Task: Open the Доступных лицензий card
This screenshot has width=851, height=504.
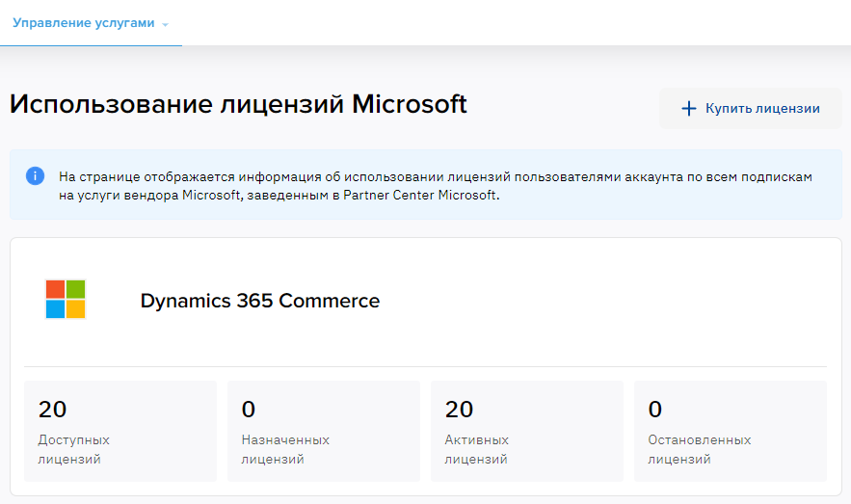Action: coord(120,431)
